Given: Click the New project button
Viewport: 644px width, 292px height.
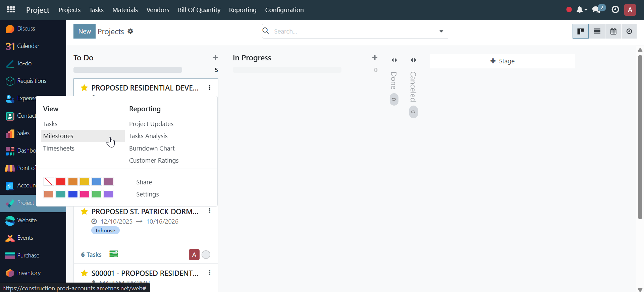Looking at the screenshot, I should coord(84,31).
